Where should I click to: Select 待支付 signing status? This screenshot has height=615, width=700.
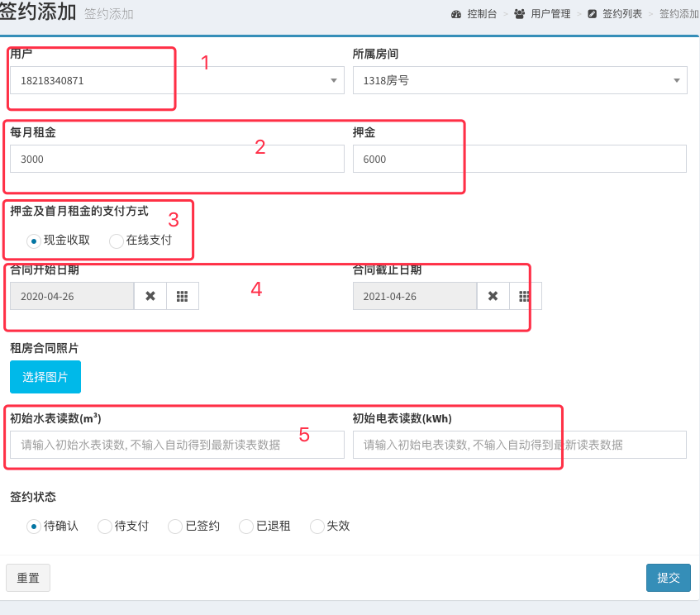[x=104, y=527]
